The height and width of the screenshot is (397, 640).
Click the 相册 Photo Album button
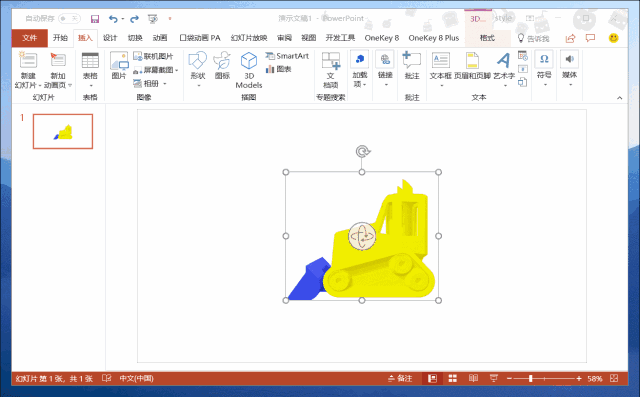pos(146,84)
